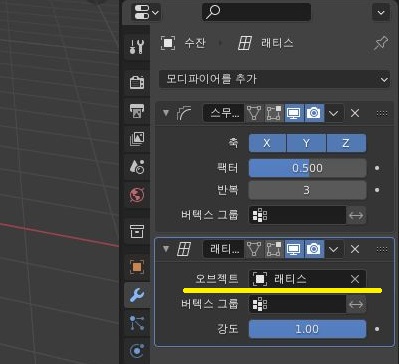
Task: Open the Particles properties tab
Action: pos(137,323)
